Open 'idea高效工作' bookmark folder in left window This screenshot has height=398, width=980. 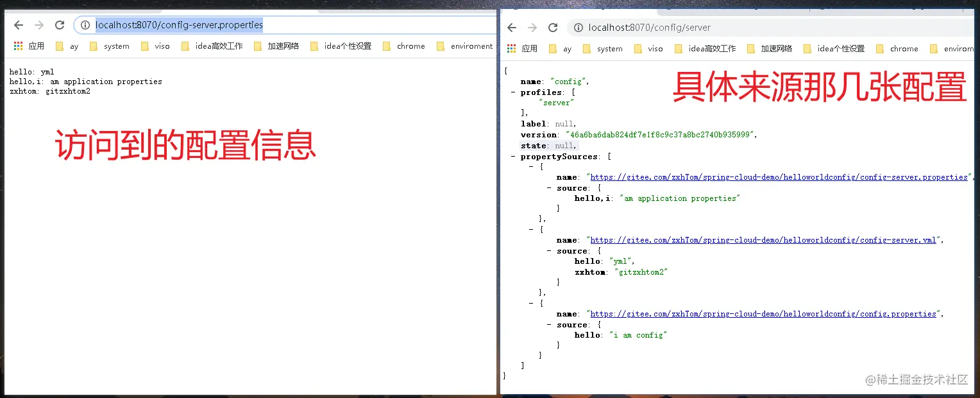pos(212,46)
